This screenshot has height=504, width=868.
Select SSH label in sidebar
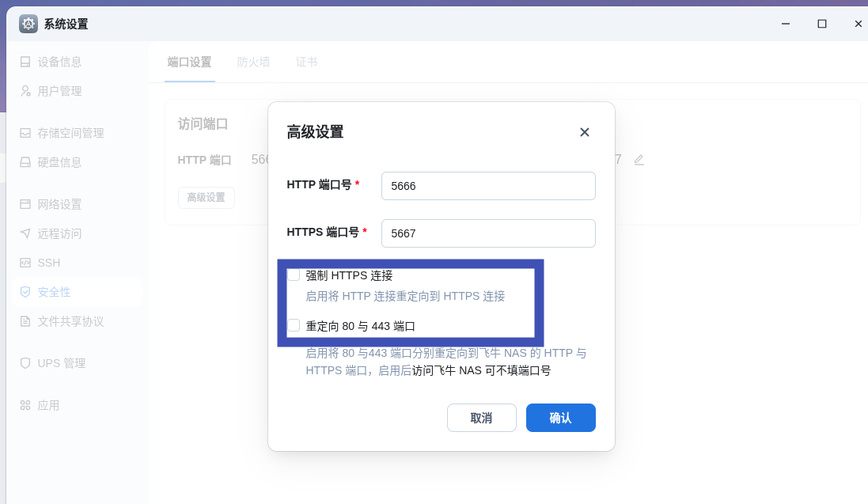(x=49, y=263)
